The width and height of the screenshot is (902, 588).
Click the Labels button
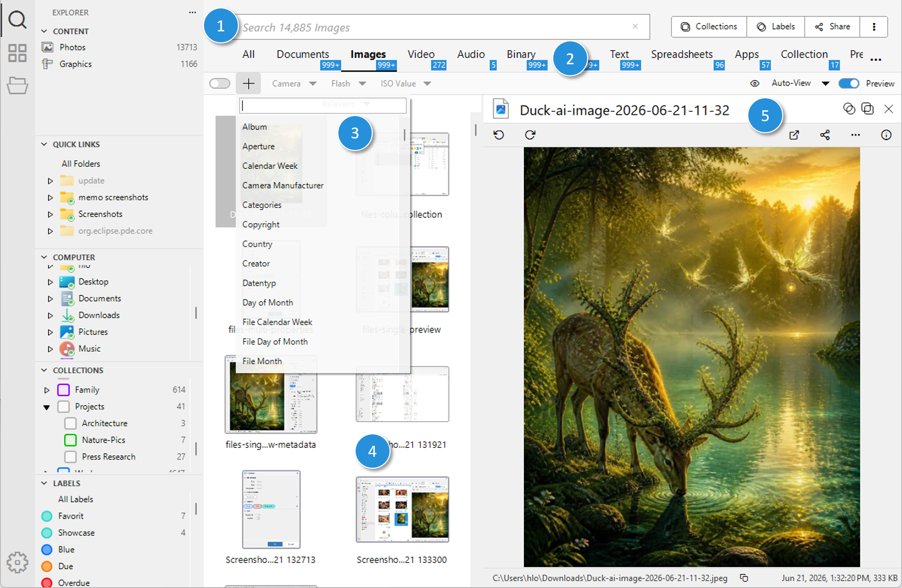pos(776,27)
